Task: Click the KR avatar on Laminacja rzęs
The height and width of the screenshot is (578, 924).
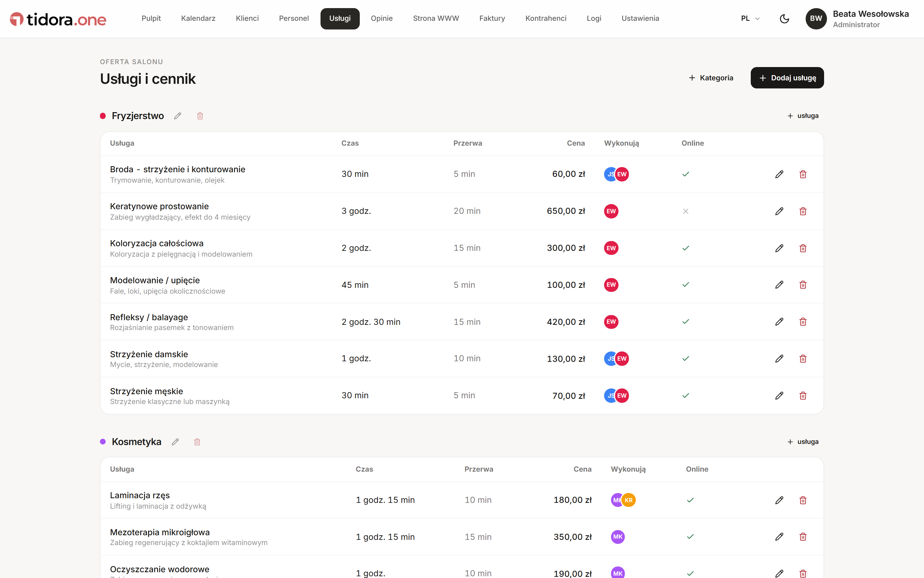Action: [629, 500]
